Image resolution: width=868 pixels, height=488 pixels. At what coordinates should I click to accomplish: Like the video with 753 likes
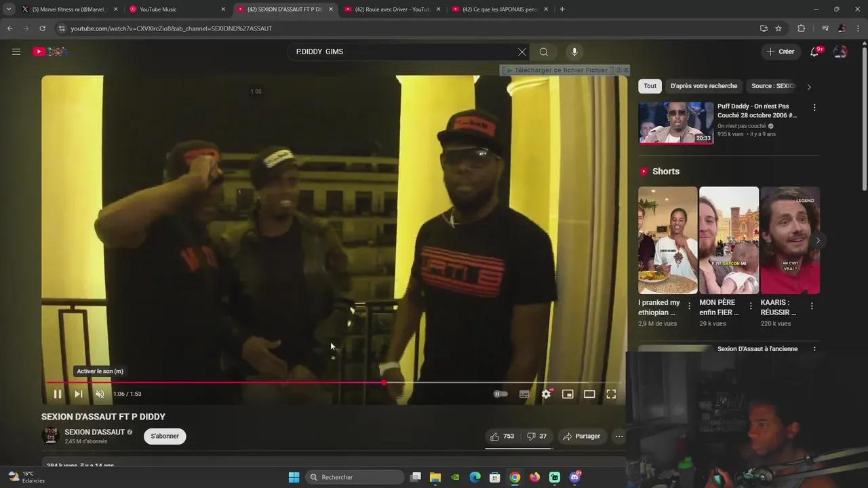click(x=502, y=436)
